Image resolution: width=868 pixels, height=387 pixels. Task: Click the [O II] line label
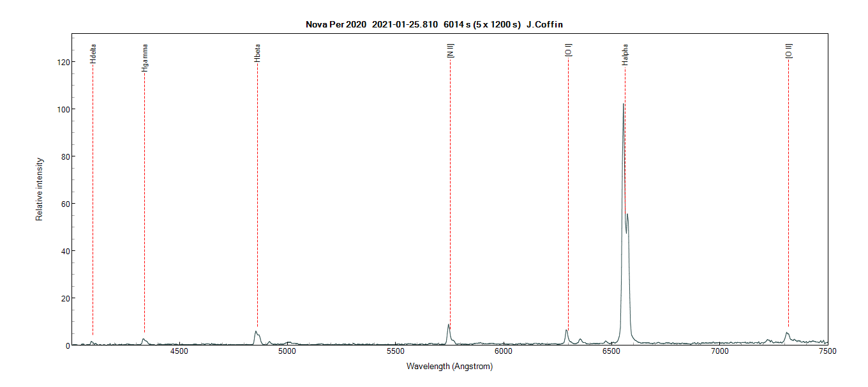789,51
